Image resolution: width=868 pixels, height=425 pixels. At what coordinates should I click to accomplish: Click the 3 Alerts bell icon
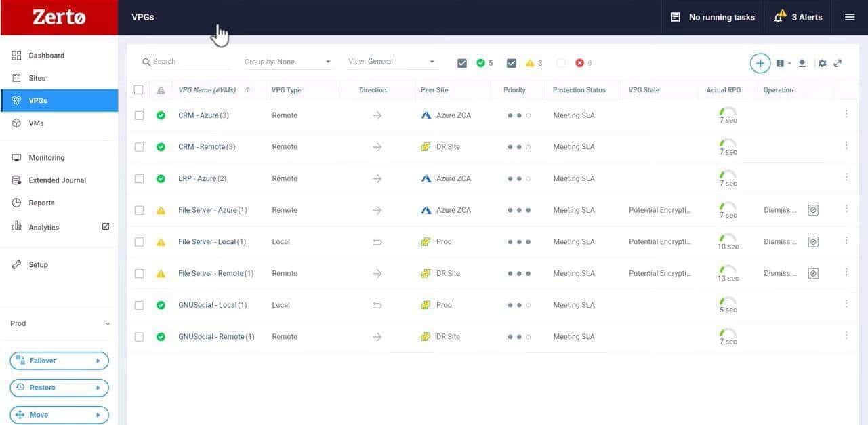click(780, 17)
